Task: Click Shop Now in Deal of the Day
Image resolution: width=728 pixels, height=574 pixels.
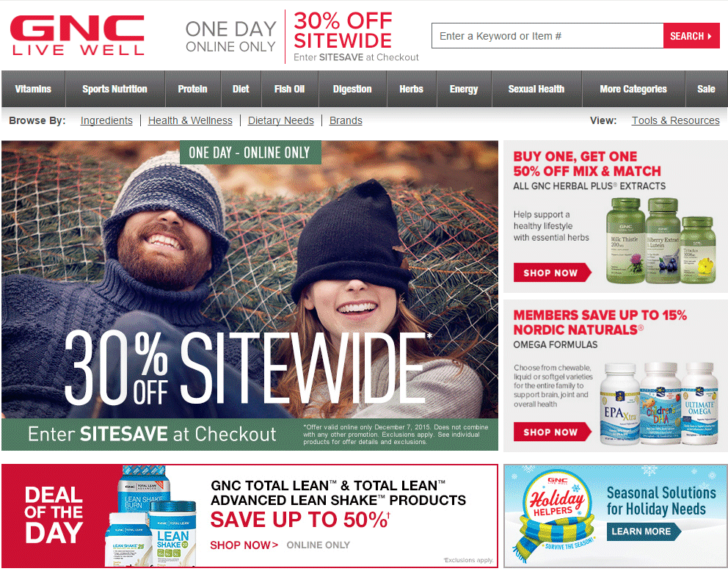Action: pyautogui.click(x=244, y=545)
